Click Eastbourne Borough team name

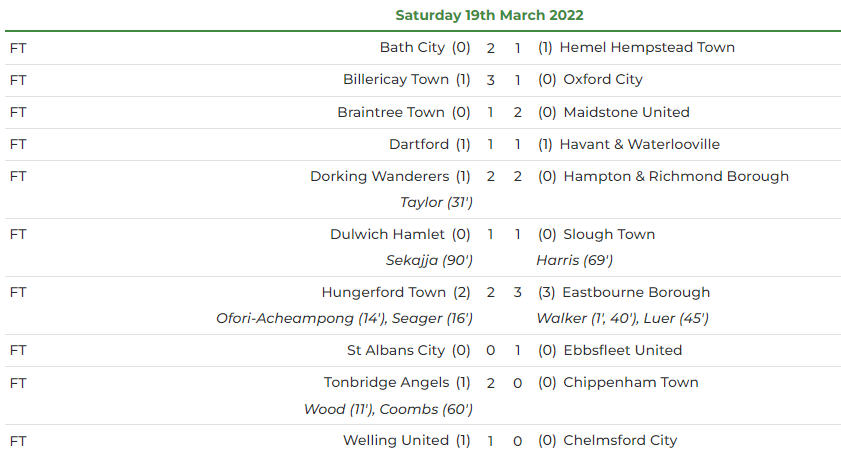point(636,292)
